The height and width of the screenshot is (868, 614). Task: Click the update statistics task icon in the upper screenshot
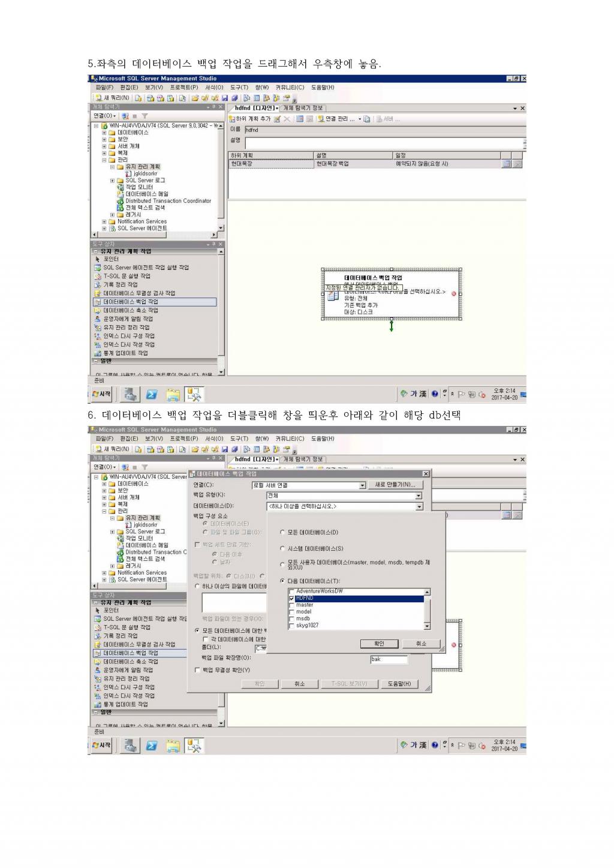(98, 353)
